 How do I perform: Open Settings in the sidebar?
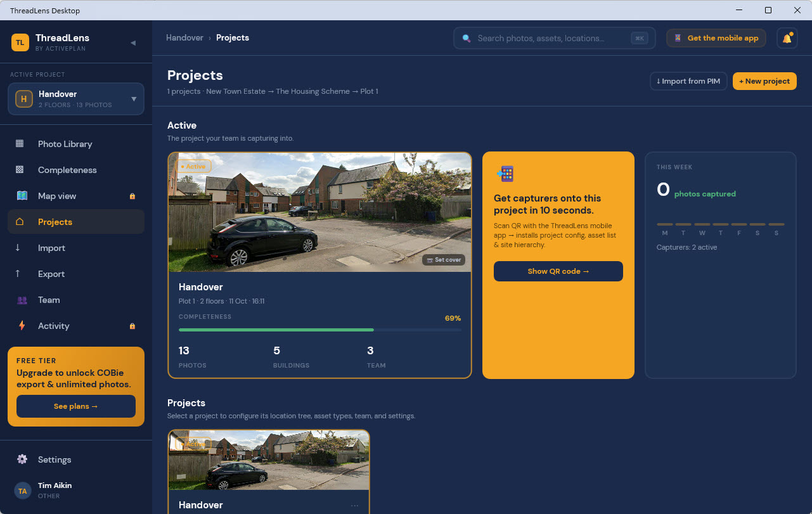coord(76,459)
